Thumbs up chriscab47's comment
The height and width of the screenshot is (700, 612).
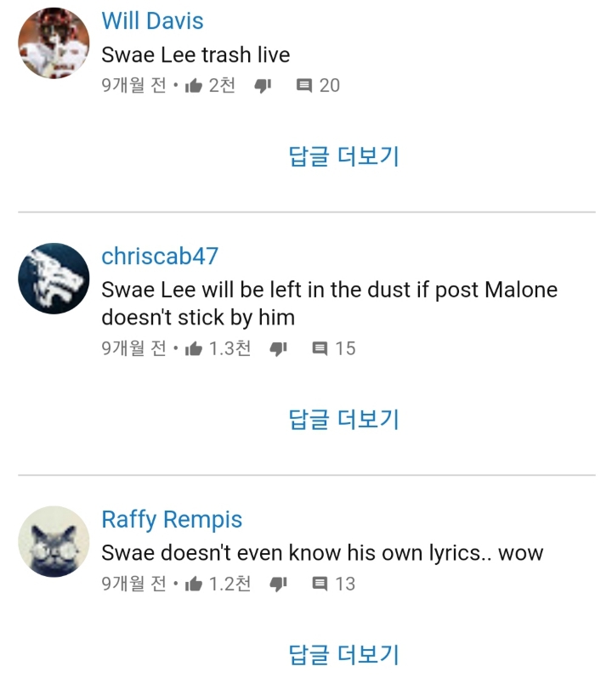click(193, 348)
